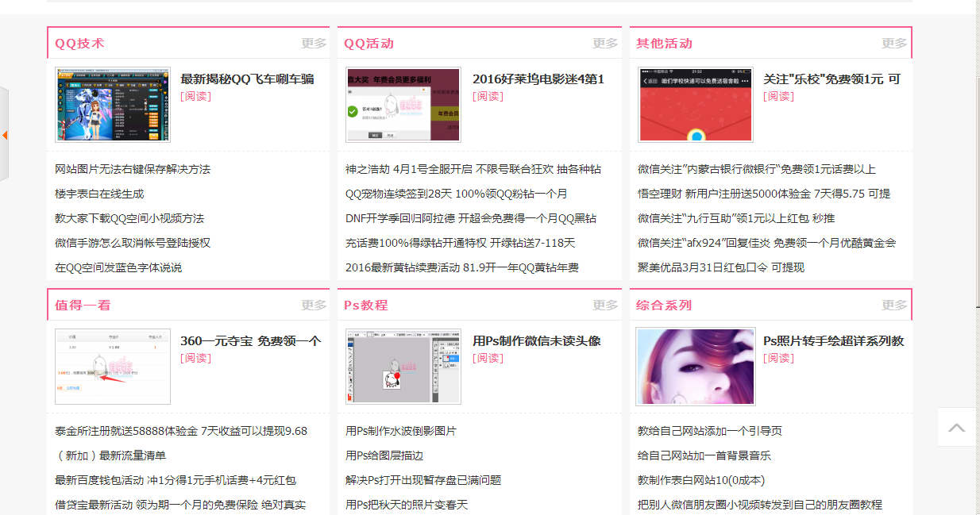
Task: Open the 综合系列 section heading
Action: [x=664, y=306]
